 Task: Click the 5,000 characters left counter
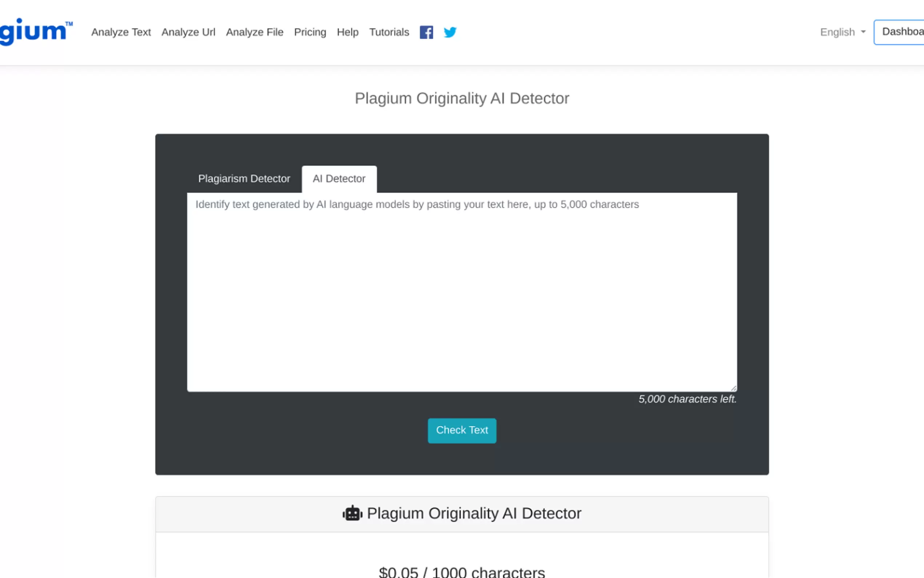(x=687, y=399)
